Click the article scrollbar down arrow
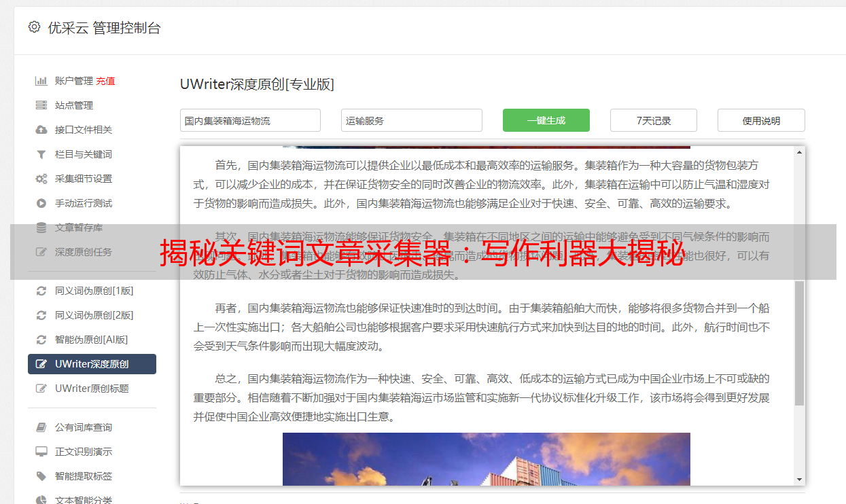The width and height of the screenshot is (846, 504). (798, 480)
